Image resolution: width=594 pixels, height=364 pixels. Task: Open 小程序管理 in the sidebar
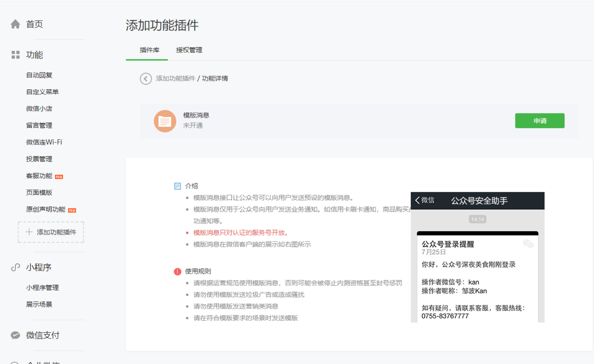(x=43, y=288)
